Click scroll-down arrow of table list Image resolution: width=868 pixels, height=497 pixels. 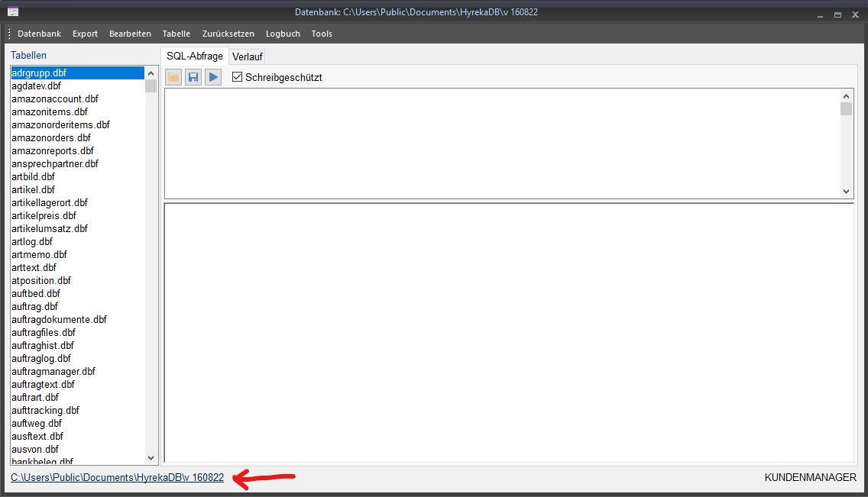click(151, 458)
